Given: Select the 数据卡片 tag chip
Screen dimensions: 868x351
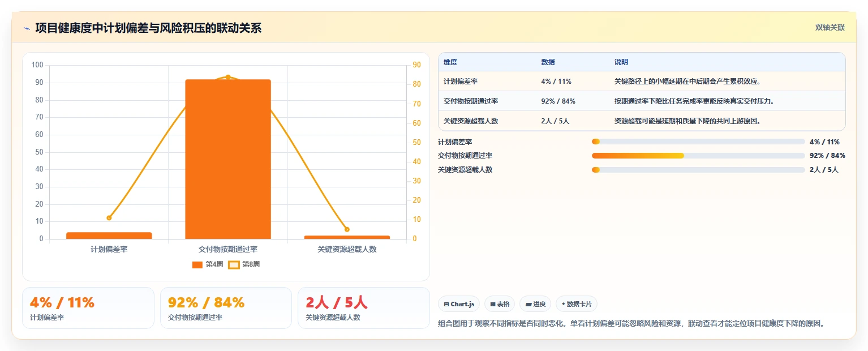Looking at the screenshot, I should click(577, 304).
